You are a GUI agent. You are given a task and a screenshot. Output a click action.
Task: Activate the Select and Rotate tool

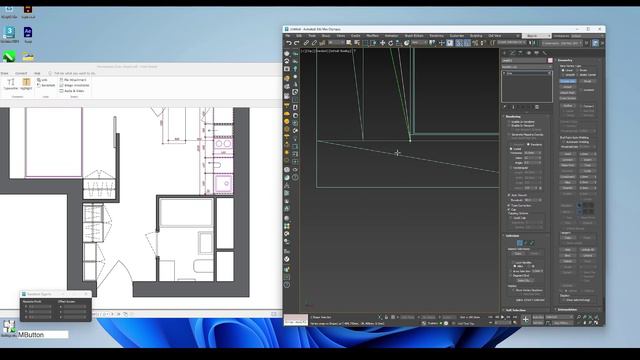tap(391, 43)
